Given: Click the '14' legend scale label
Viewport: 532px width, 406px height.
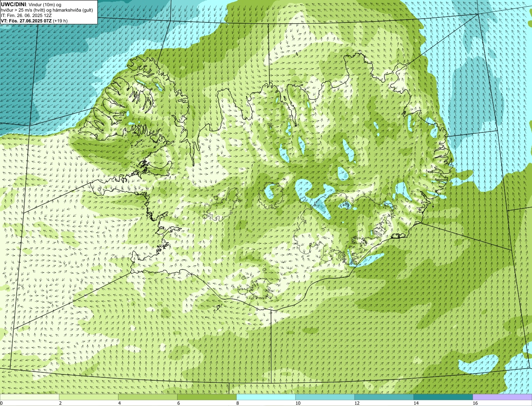Looking at the screenshot, I should coord(416,403).
